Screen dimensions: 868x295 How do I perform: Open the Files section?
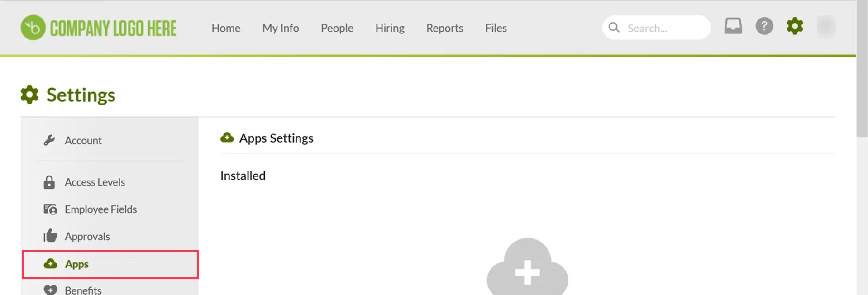pyautogui.click(x=496, y=28)
